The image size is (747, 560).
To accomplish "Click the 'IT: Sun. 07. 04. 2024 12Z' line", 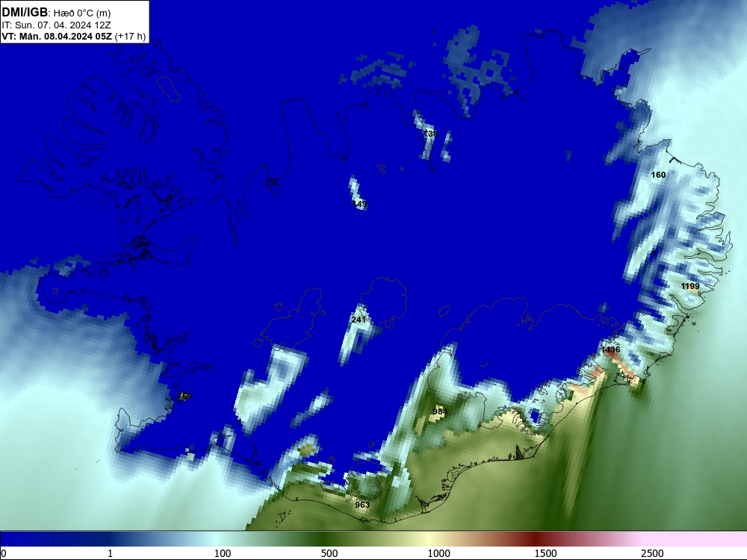I will pos(56,25).
